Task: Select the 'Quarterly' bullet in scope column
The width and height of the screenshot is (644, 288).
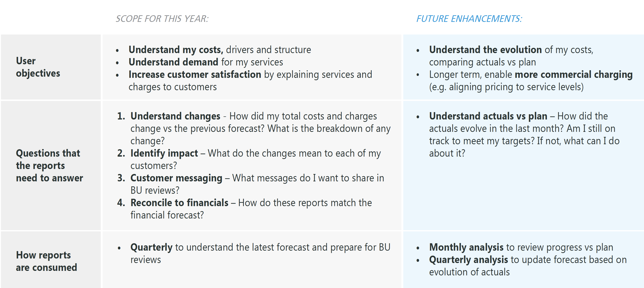Action: [x=151, y=248]
